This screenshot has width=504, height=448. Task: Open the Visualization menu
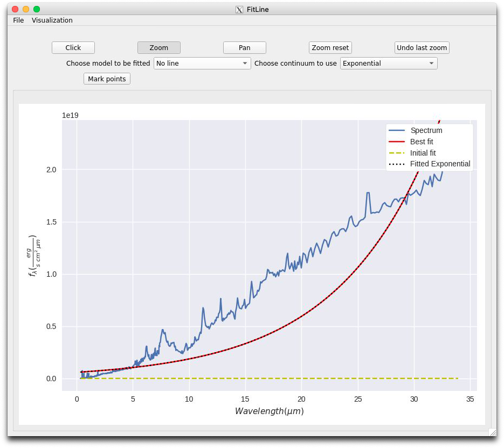tap(52, 20)
